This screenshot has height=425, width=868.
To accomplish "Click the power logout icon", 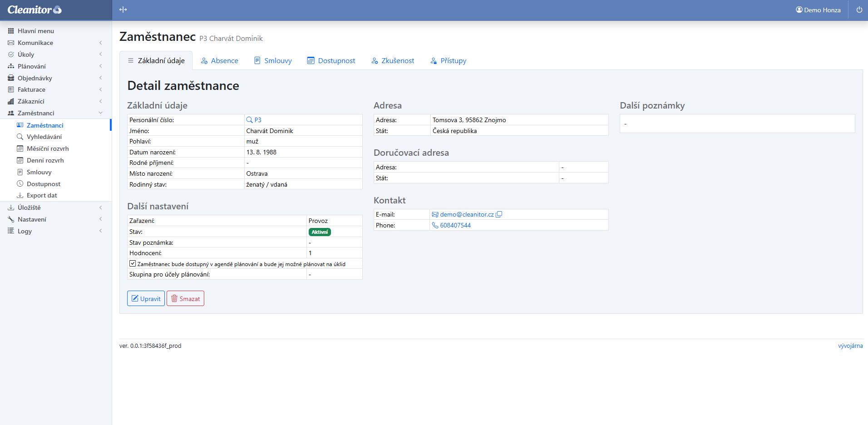I will point(859,10).
